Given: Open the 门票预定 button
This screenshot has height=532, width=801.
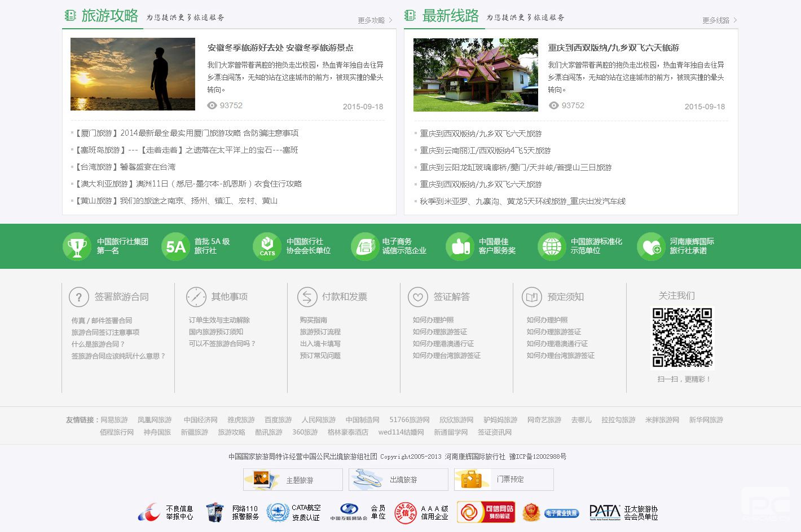Looking at the screenshot, I should point(504,480).
